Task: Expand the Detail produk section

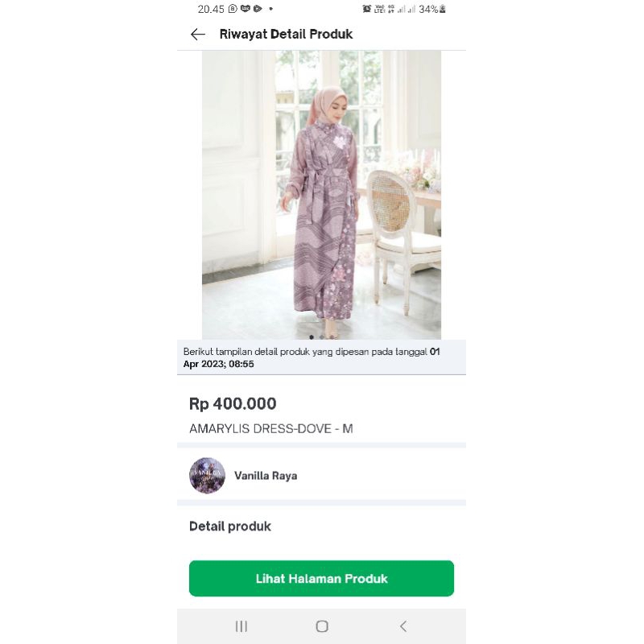Action: click(229, 526)
